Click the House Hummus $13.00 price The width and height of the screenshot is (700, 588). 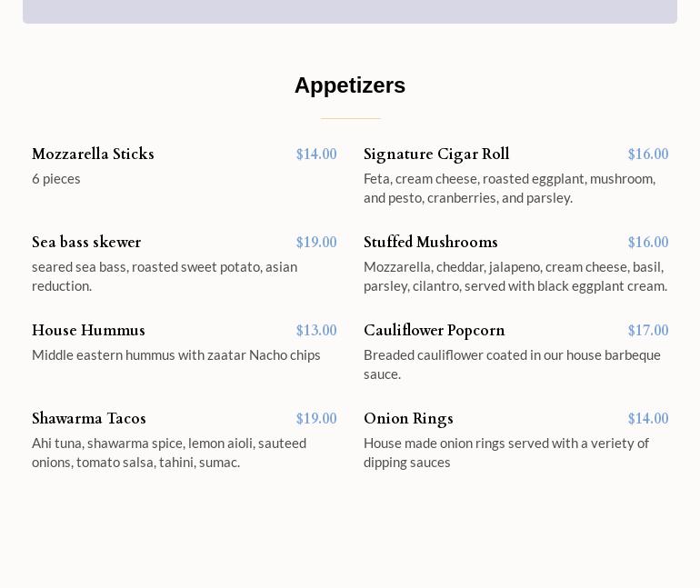click(x=315, y=331)
